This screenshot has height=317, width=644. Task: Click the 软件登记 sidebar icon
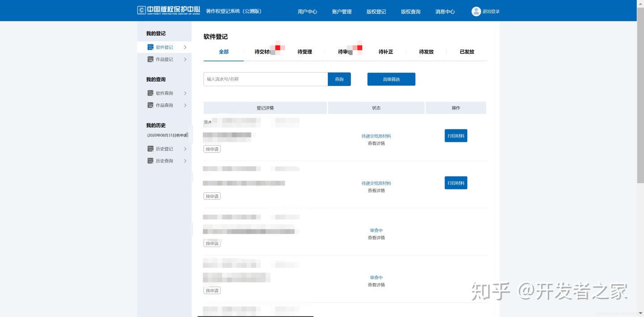[150, 47]
